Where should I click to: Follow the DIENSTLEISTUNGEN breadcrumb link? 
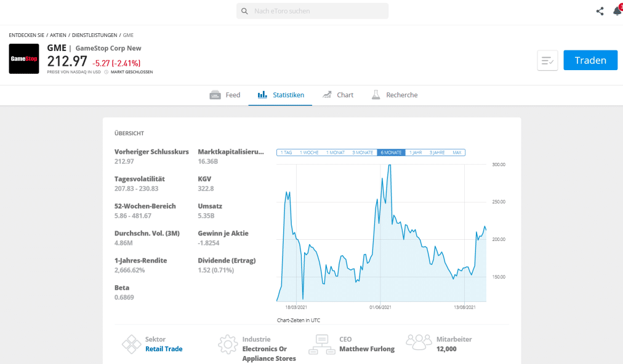95,35
